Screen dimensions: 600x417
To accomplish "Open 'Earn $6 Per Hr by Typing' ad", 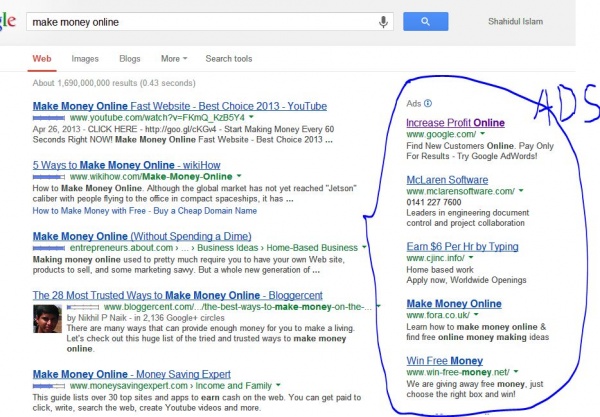I will coord(462,247).
